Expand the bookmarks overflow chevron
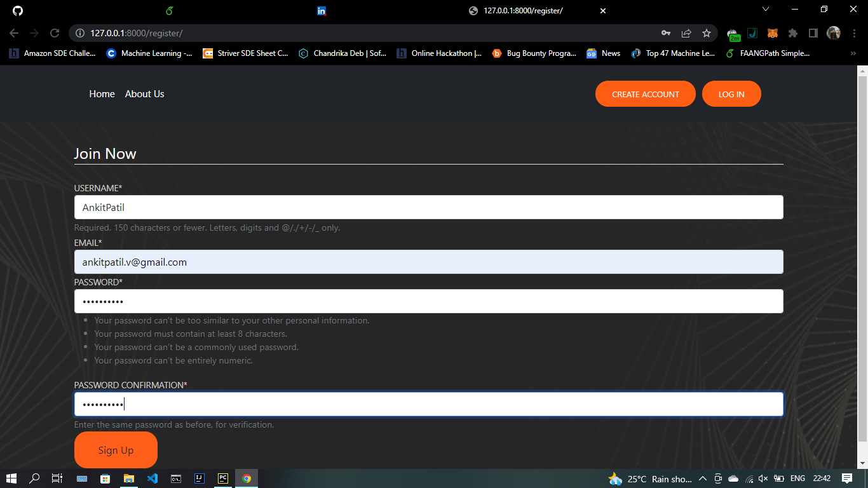Screen dimensions: 868x488 pyautogui.click(x=853, y=53)
